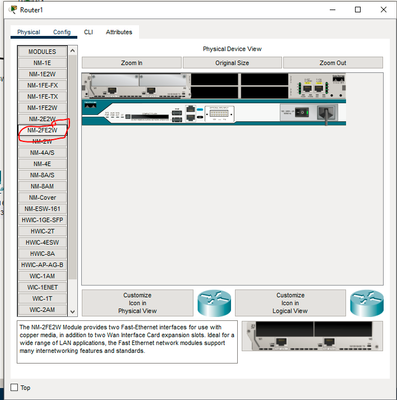The image size is (397, 400).
Task: Select the HWIC-4ESW module
Action: 42,242
